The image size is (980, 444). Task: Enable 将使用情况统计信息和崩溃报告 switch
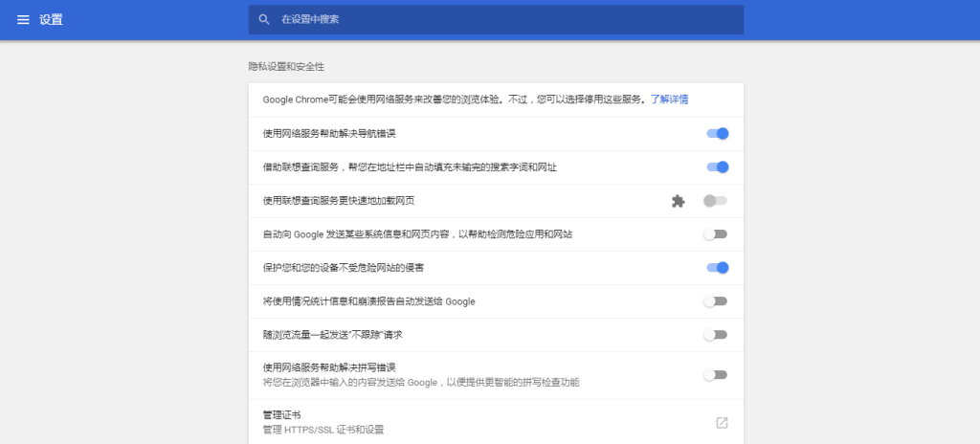click(x=716, y=301)
